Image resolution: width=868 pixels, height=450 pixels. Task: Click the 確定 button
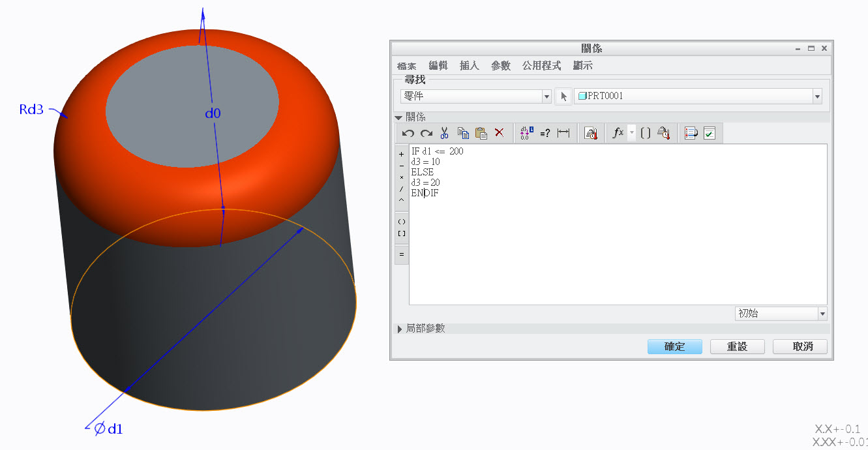click(674, 347)
